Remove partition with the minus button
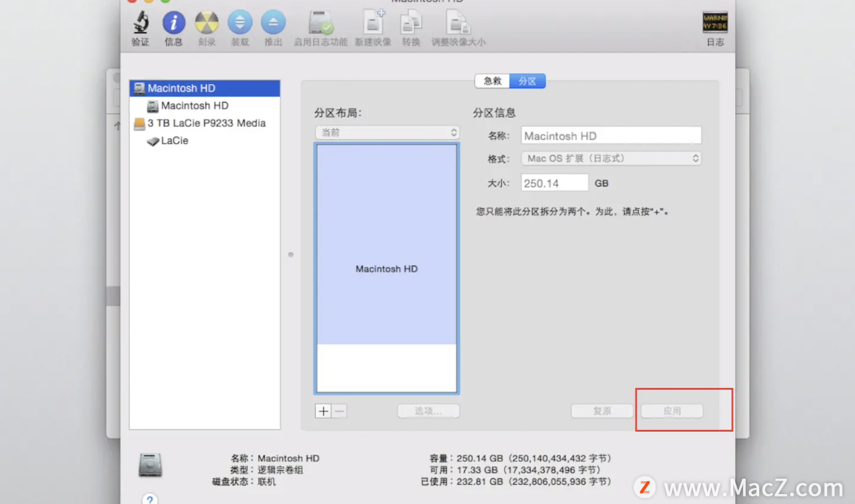The image size is (855, 504). (339, 411)
